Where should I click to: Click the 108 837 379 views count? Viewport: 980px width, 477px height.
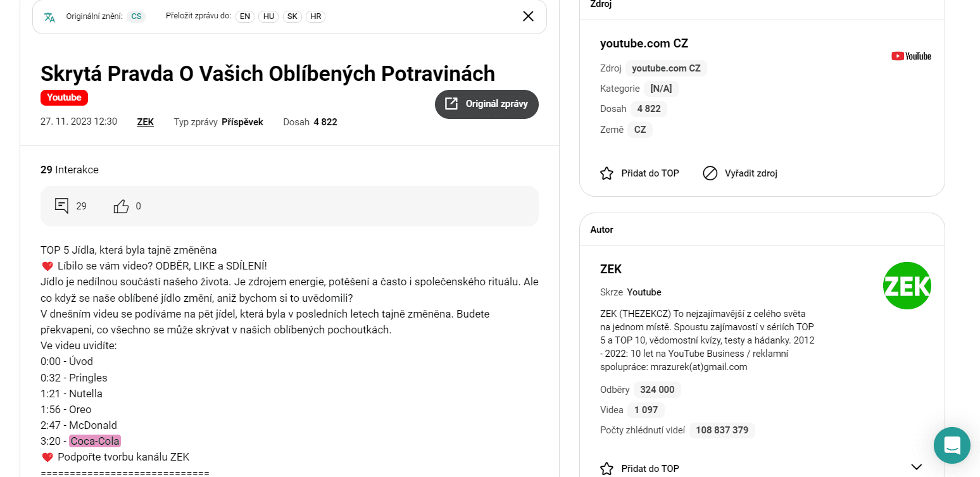pos(722,430)
